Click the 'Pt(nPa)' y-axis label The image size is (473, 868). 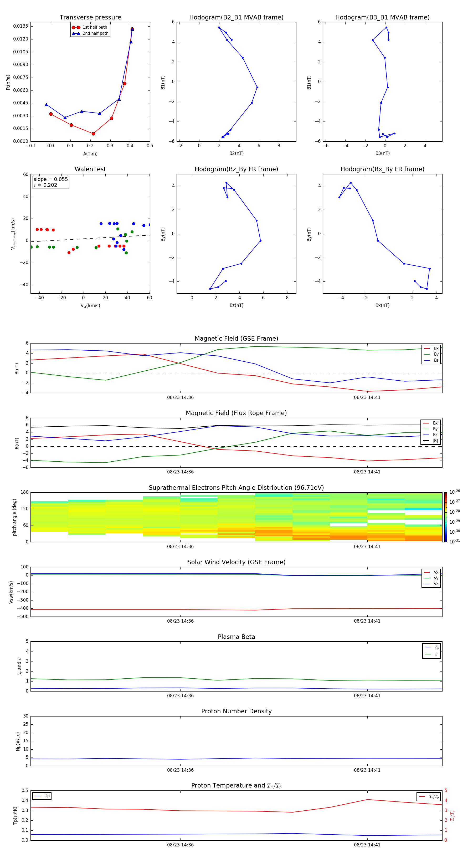pyautogui.click(x=8, y=82)
